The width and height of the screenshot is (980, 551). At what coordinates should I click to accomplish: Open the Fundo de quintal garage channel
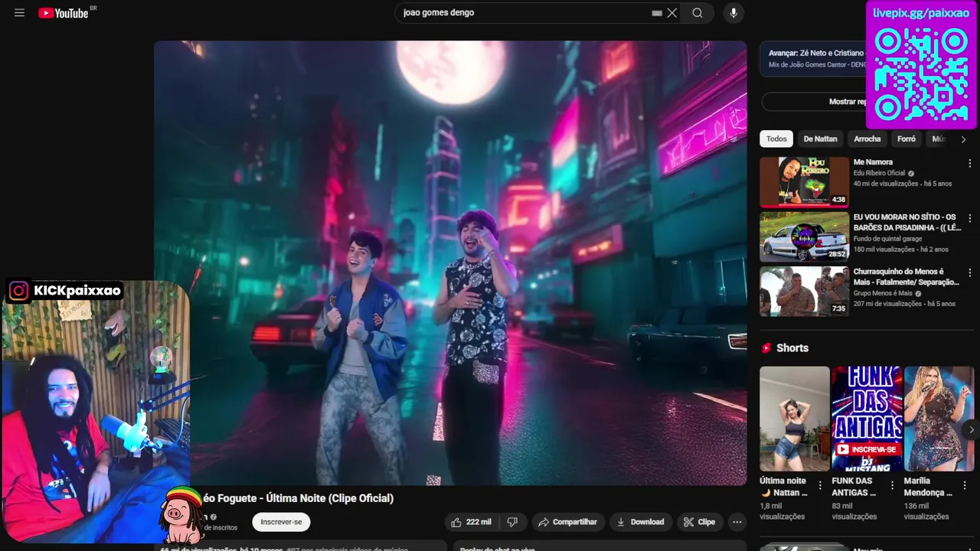coord(888,239)
